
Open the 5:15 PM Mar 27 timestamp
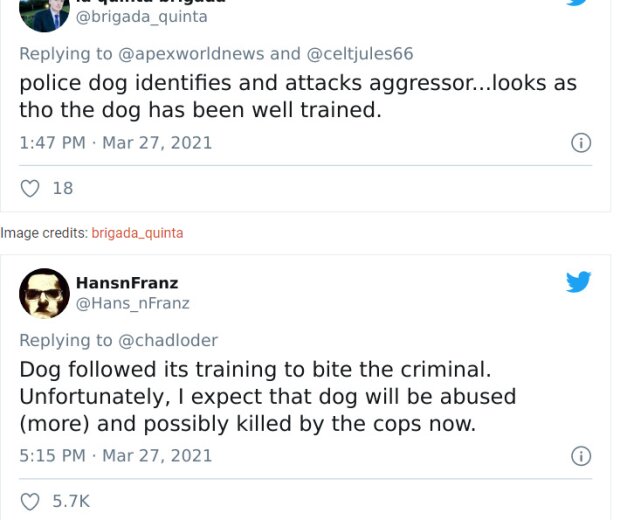click(116, 456)
